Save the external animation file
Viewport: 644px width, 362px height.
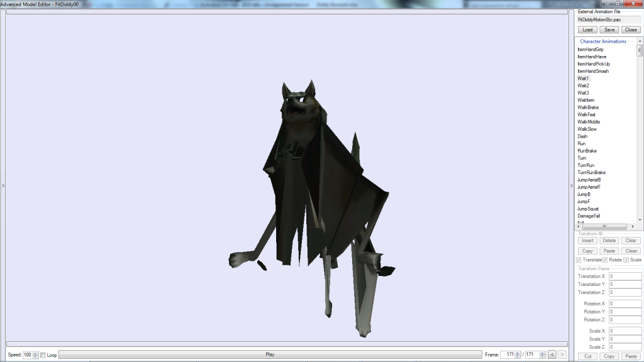(609, 30)
